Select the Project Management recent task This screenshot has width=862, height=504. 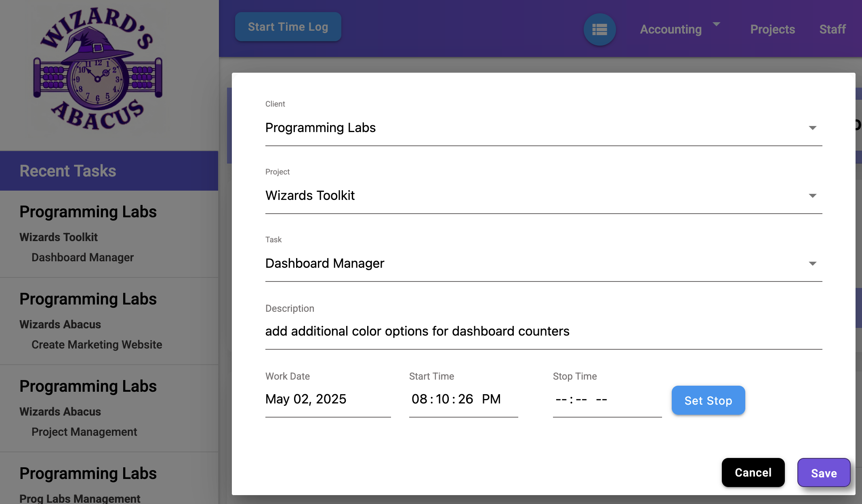click(x=84, y=432)
